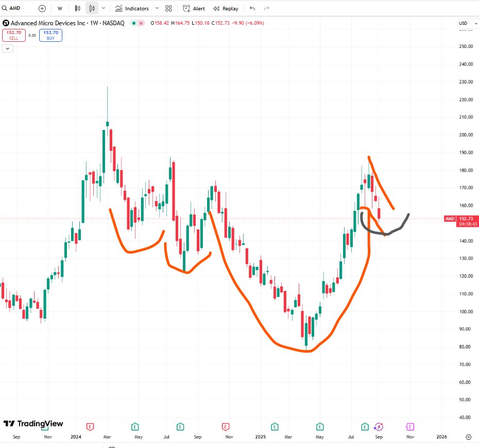479x448 pixels.
Task: Click the 2026 time axis label
Action: [442, 437]
